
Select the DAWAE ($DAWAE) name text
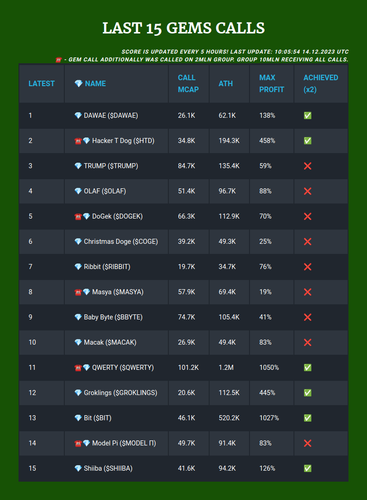coord(111,116)
